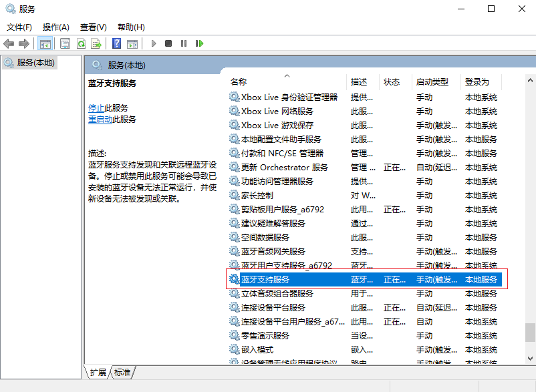Click the Refresh toolbar icon
This screenshot has width=536, height=392.
pyautogui.click(x=80, y=43)
